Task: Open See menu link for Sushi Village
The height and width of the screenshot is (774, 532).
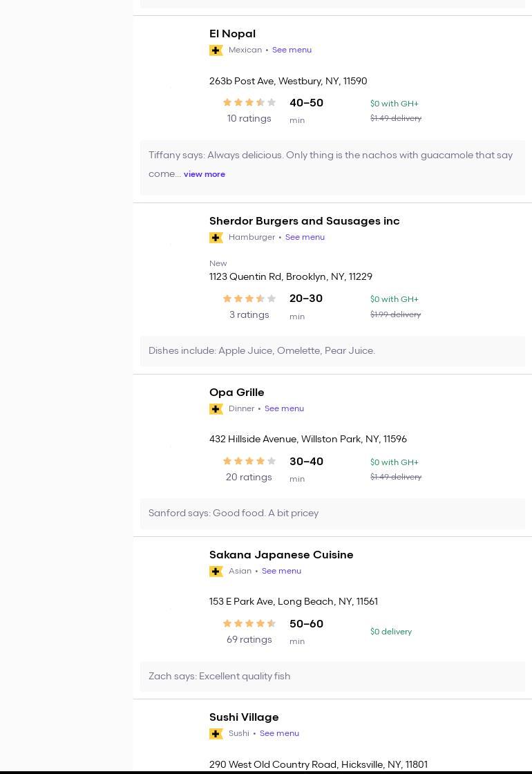Action: pyautogui.click(x=279, y=733)
